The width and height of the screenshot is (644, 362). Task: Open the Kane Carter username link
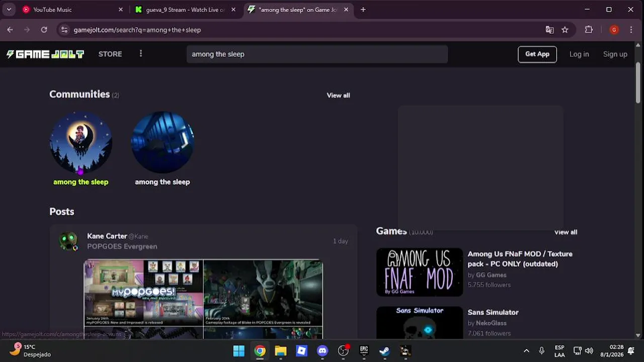(107, 236)
